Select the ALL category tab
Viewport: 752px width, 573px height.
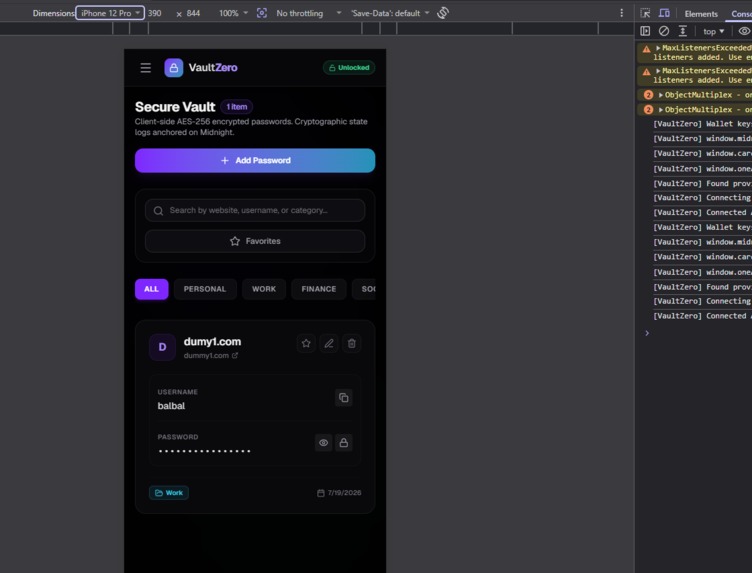152,289
